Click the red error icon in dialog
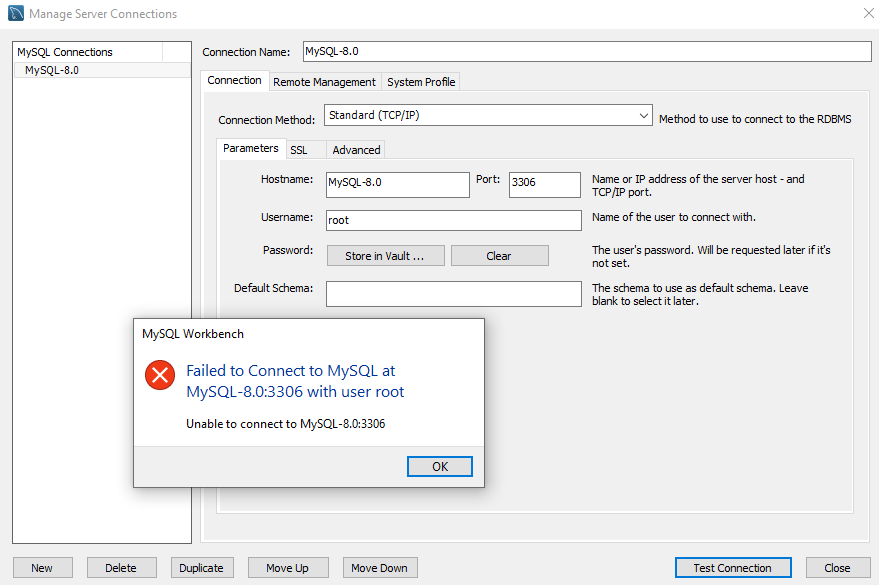Screen dimensions: 879x585 pyautogui.click(x=160, y=375)
